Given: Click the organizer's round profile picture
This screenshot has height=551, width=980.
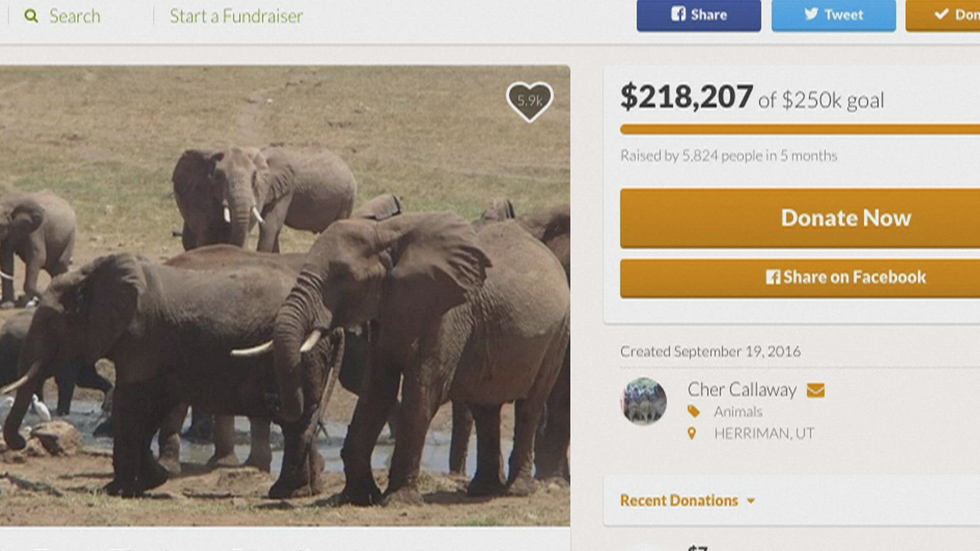Looking at the screenshot, I should coord(644,402).
